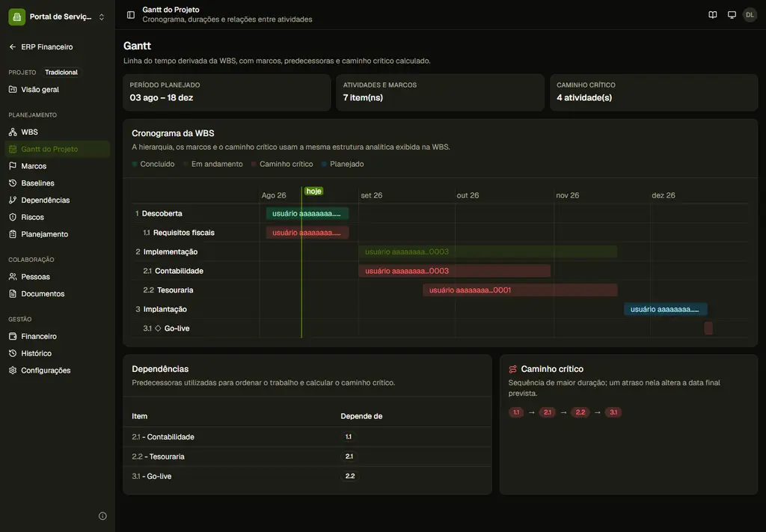Screen dimensions: 766x532
Task: Go back via the ERP Financeiro arrow icon
Action: point(13,47)
